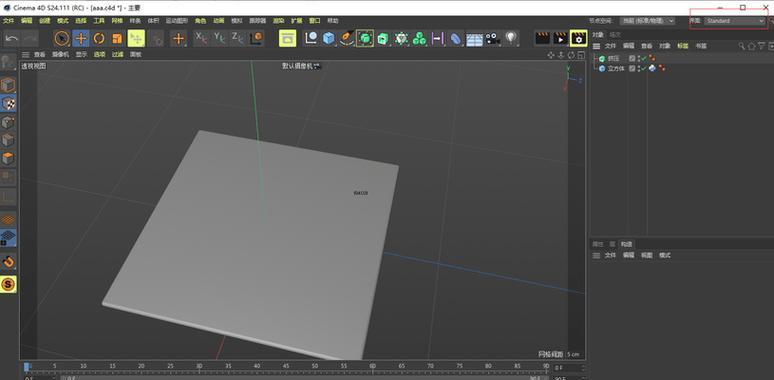Select the 挤压 object in Object Manager
Viewport: 774px width, 380px height.
(613, 58)
